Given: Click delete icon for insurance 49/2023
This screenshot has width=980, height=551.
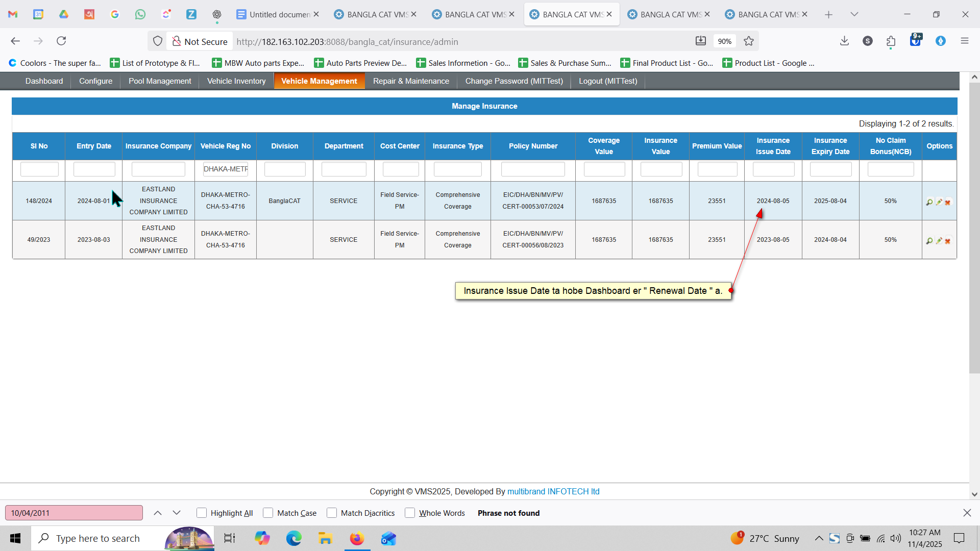Looking at the screenshot, I should pos(948,241).
